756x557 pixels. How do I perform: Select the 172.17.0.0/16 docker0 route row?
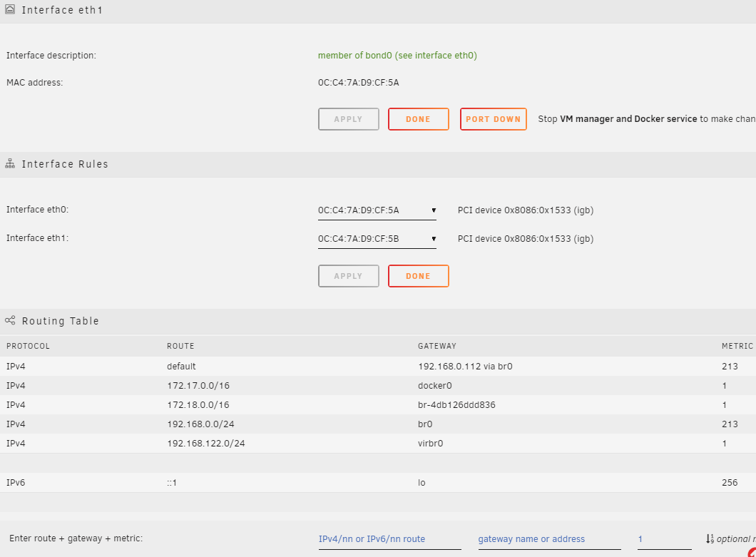(378, 385)
